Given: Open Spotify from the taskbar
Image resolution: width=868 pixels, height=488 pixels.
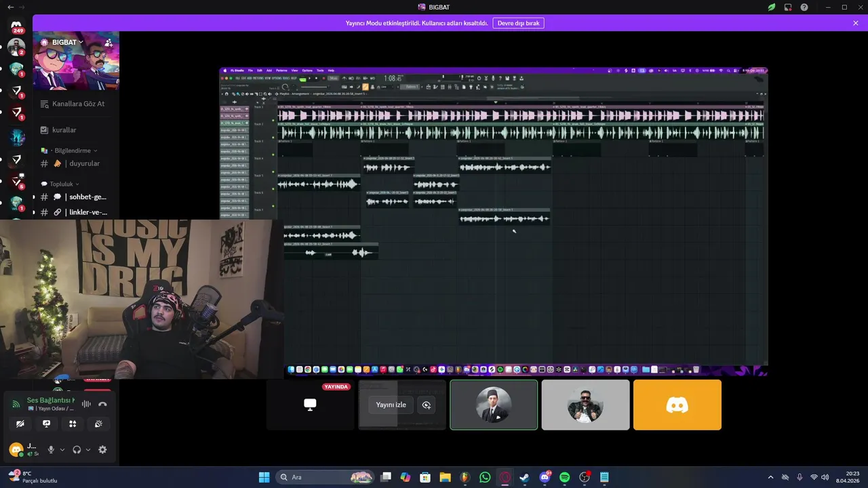Looking at the screenshot, I should point(565,477).
